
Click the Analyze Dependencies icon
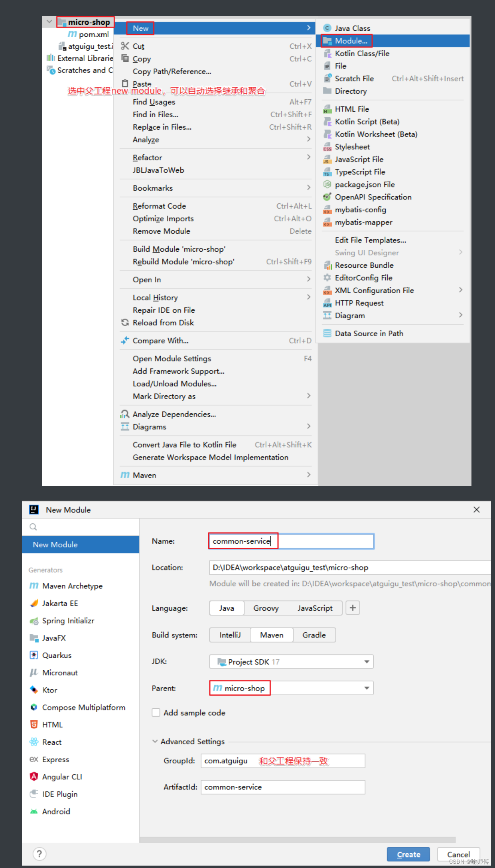click(x=125, y=414)
